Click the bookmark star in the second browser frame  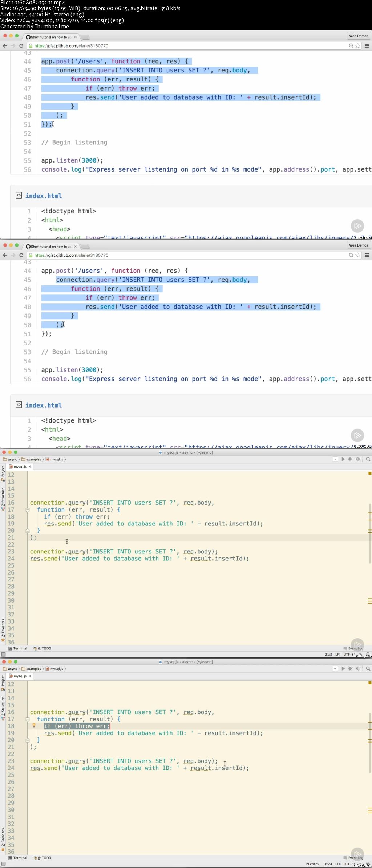click(358, 255)
